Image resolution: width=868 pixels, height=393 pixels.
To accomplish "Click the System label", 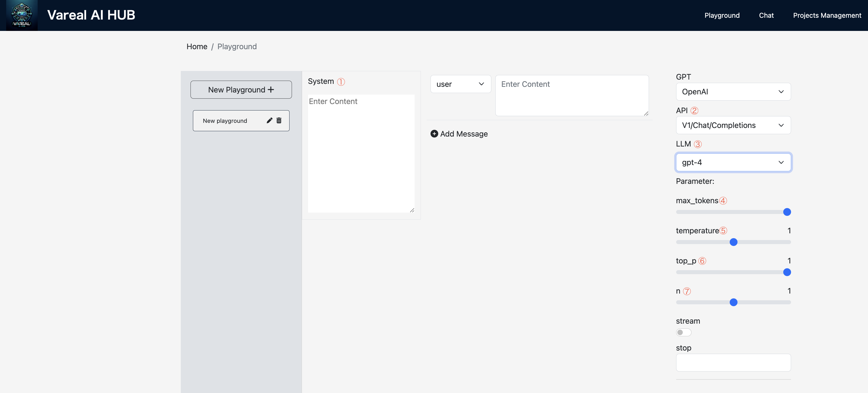I will click(x=321, y=81).
